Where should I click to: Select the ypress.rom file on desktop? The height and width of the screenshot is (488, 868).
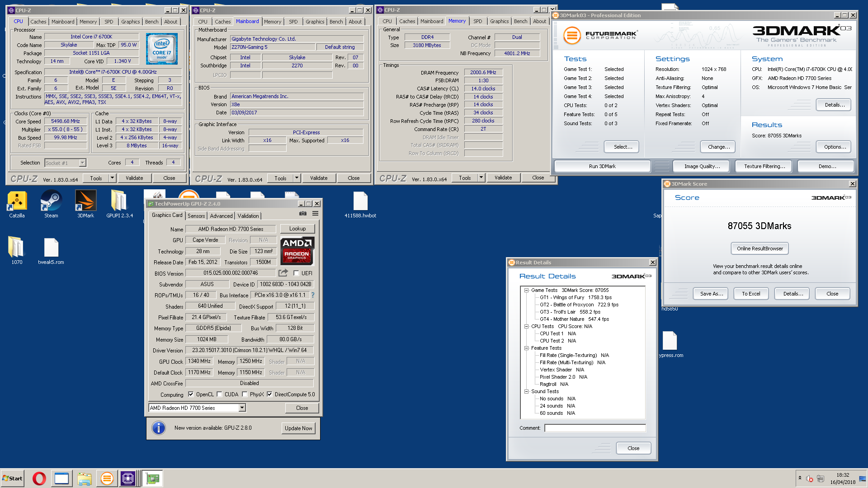click(670, 344)
